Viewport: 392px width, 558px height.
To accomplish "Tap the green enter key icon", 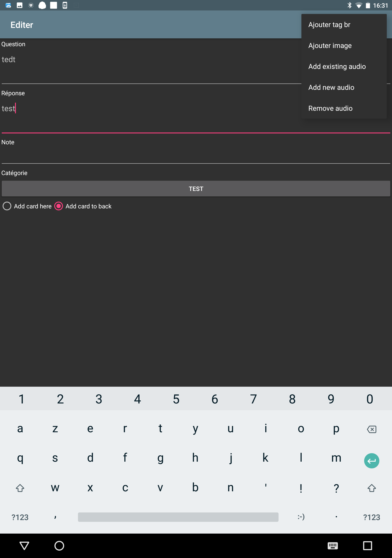I will coord(372,461).
